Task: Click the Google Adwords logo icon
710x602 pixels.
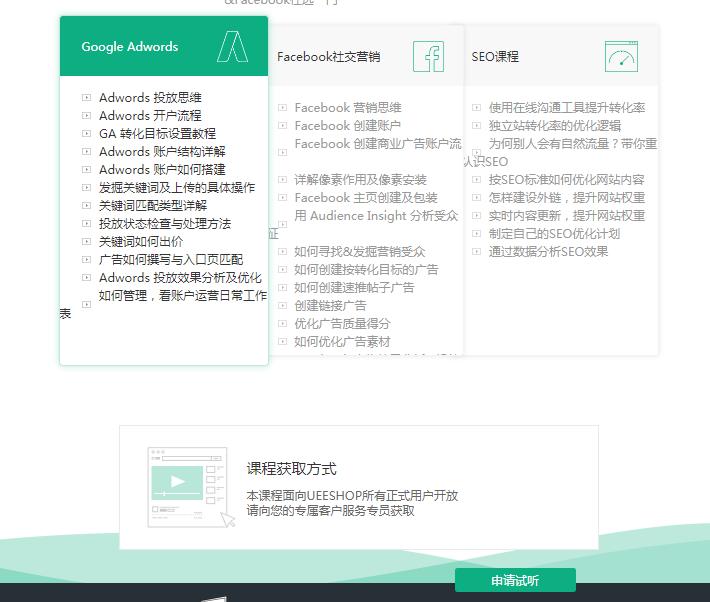Action: (232, 46)
